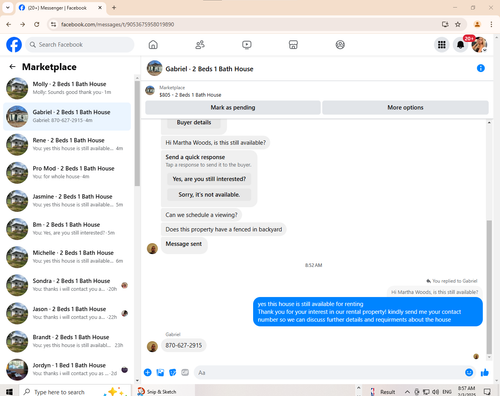The width and height of the screenshot is (500, 396).
Task: Open Sondra - 2 Beds 1 Bath House chat
Action: coord(67,285)
